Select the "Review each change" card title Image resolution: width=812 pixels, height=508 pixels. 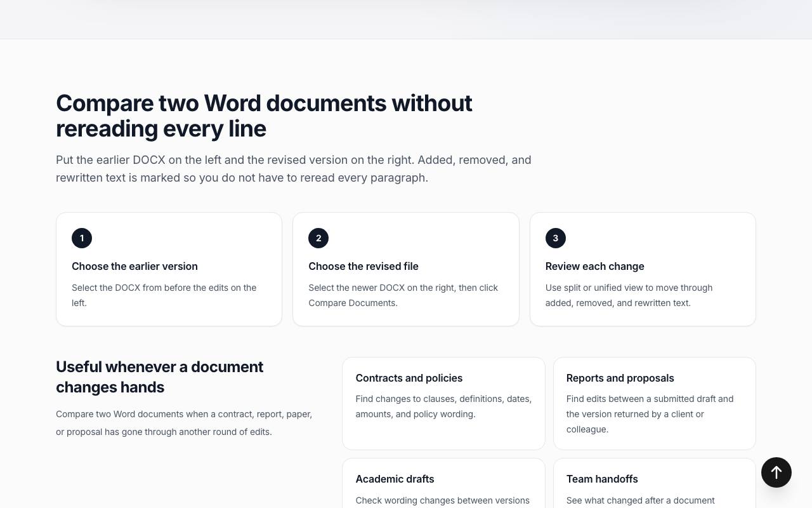[x=594, y=266]
